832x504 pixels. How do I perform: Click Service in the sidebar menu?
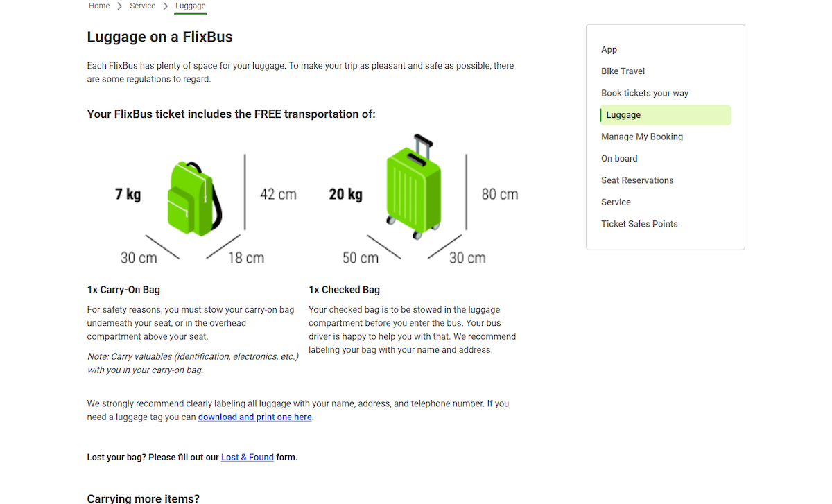[616, 202]
